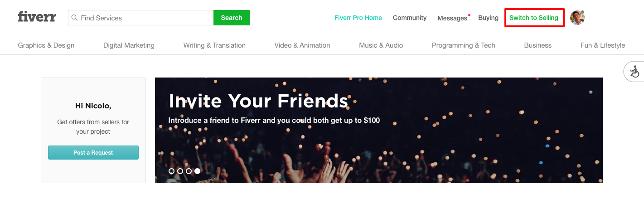644x204 pixels.
Task: Select the third carousel slide dot
Action: tap(189, 171)
